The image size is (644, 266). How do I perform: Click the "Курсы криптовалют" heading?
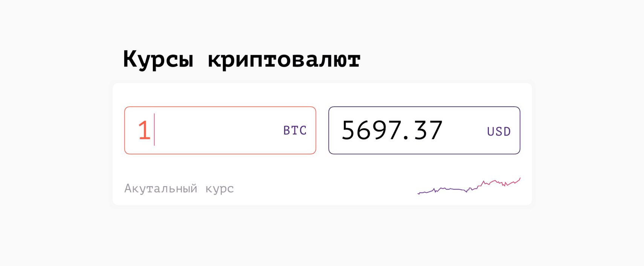[x=241, y=59]
